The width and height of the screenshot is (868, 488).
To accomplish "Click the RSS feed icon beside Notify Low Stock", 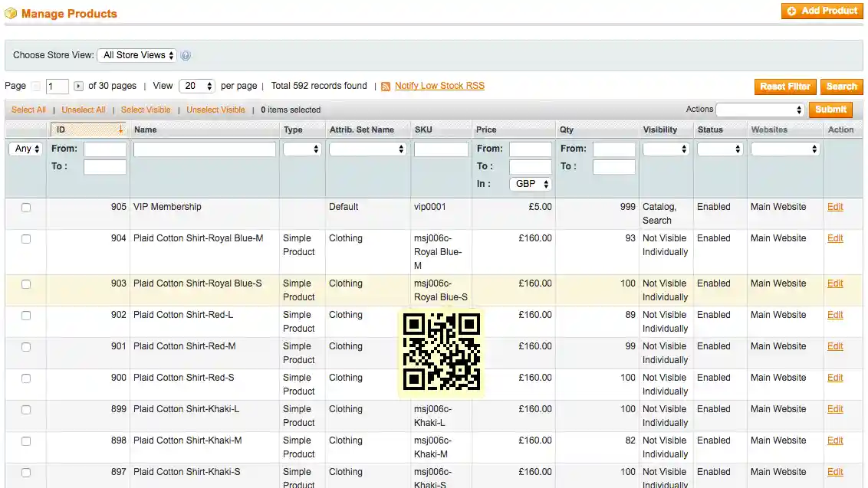I will (x=386, y=86).
